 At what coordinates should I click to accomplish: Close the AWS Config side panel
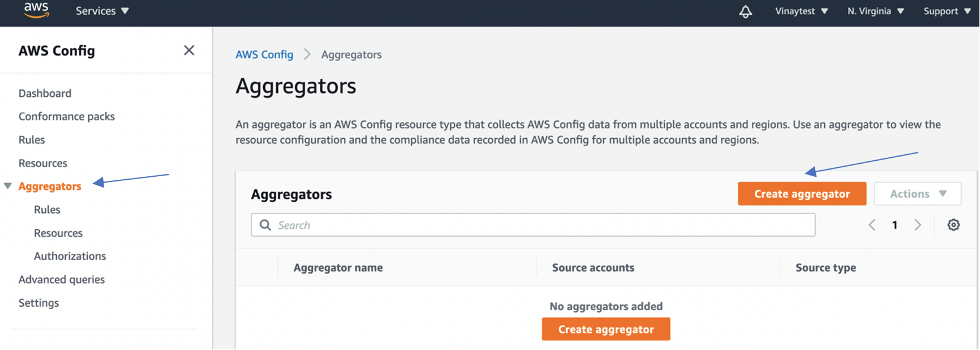(189, 50)
